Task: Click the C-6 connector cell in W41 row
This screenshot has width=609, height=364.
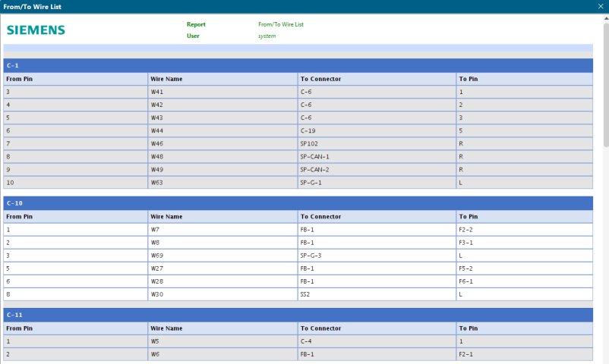Action: click(x=377, y=92)
